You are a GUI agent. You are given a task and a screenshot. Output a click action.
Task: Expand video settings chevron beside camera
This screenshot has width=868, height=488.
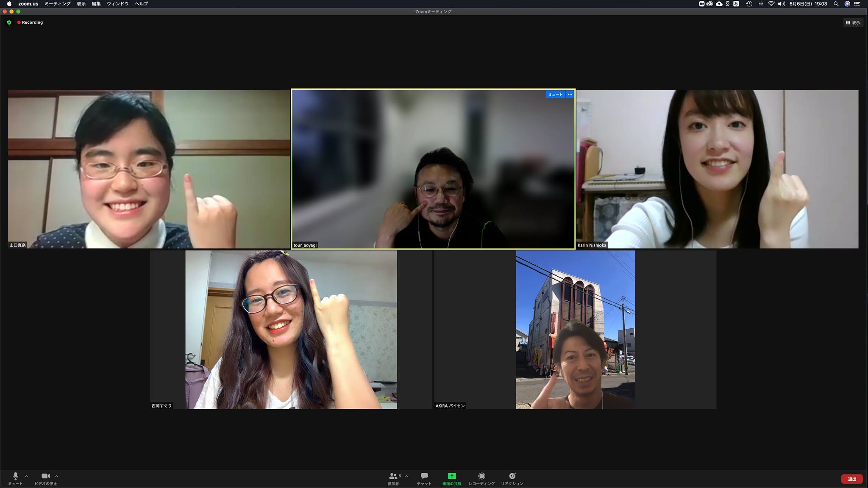(x=56, y=476)
